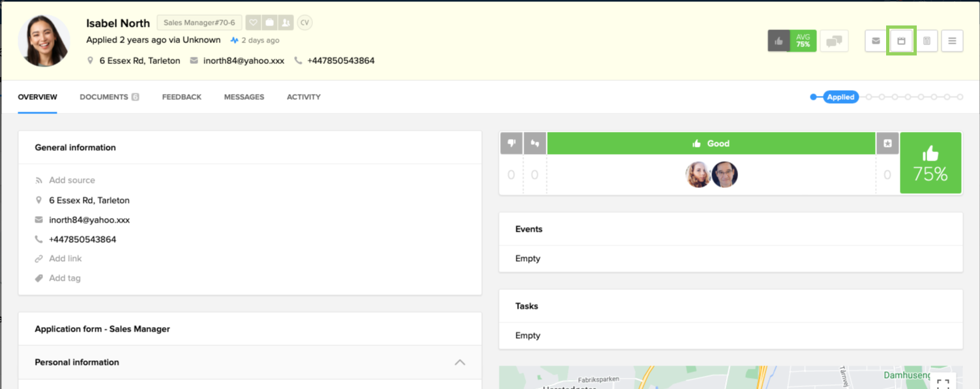Click the Events panel heading

click(x=529, y=229)
